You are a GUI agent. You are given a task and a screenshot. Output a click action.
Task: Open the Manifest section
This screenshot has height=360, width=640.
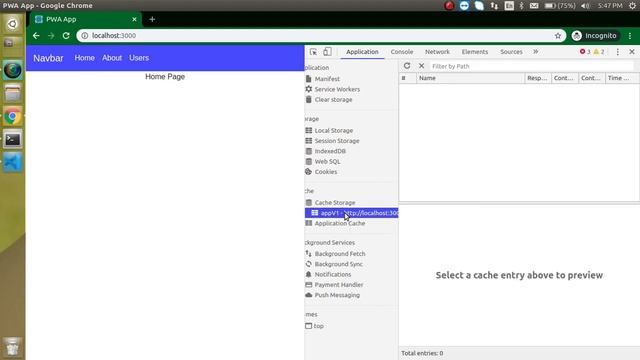coord(327,79)
